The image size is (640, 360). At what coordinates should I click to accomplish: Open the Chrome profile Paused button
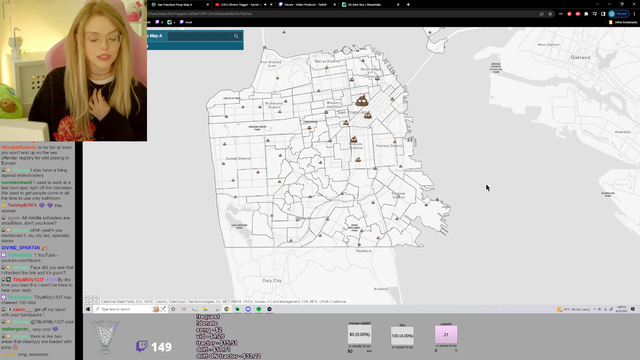pos(618,13)
